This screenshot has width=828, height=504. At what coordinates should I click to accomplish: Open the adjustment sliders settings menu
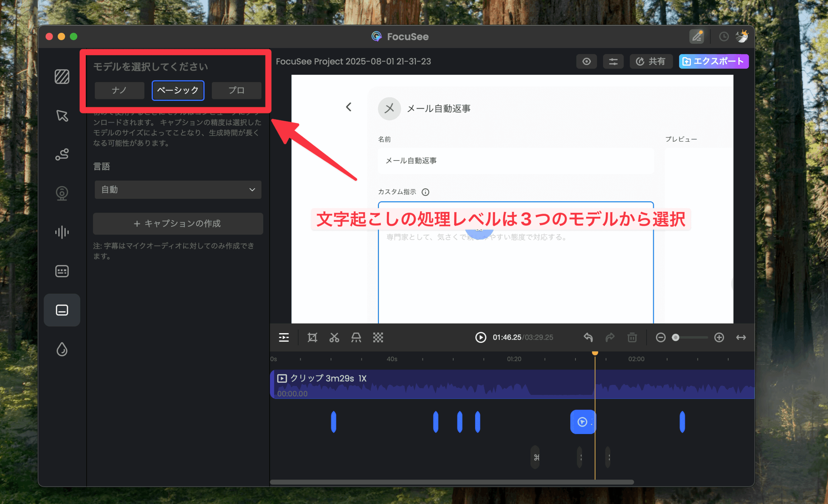613,61
